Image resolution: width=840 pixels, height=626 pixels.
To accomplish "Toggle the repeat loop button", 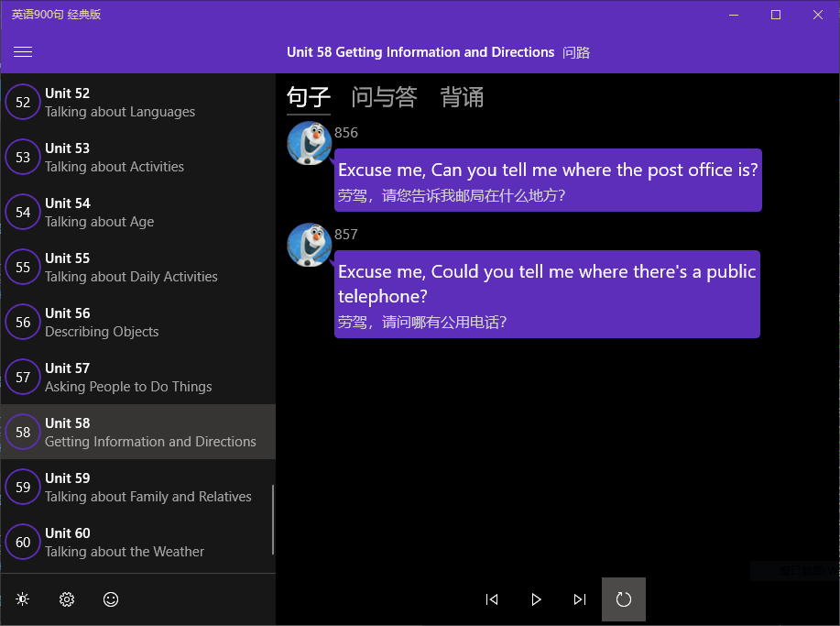I will click(624, 599).
